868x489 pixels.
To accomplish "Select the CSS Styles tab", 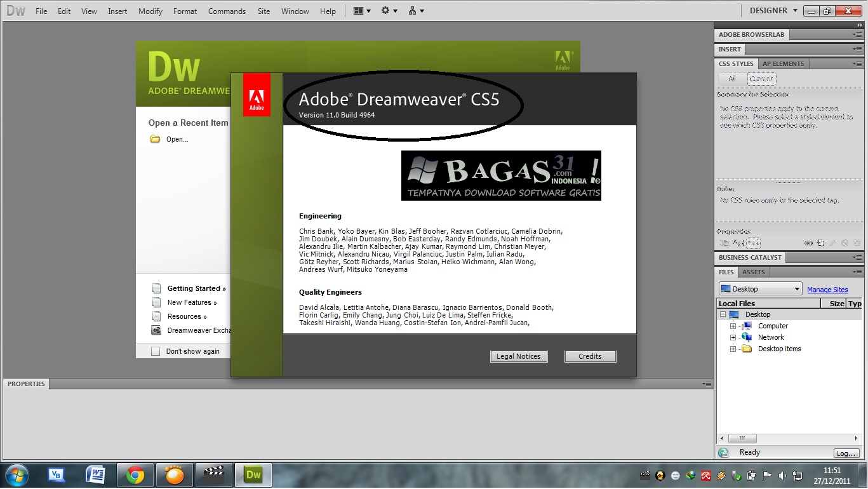I will tap(736, 64).
